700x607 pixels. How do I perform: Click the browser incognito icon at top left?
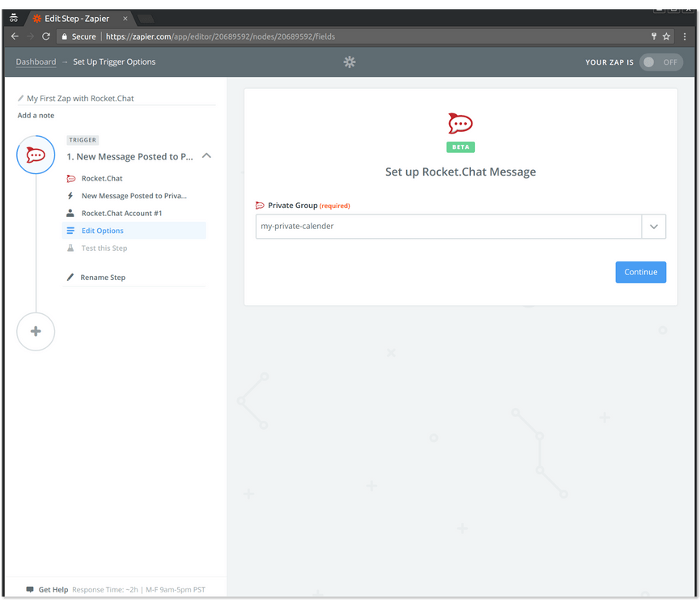click(x=14, y=19)
